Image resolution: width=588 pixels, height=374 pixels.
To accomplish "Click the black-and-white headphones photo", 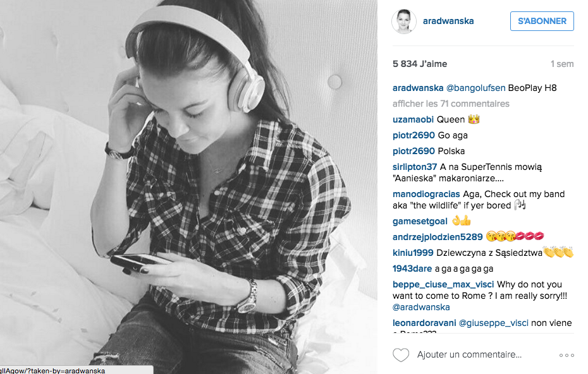I will (188, 187).
